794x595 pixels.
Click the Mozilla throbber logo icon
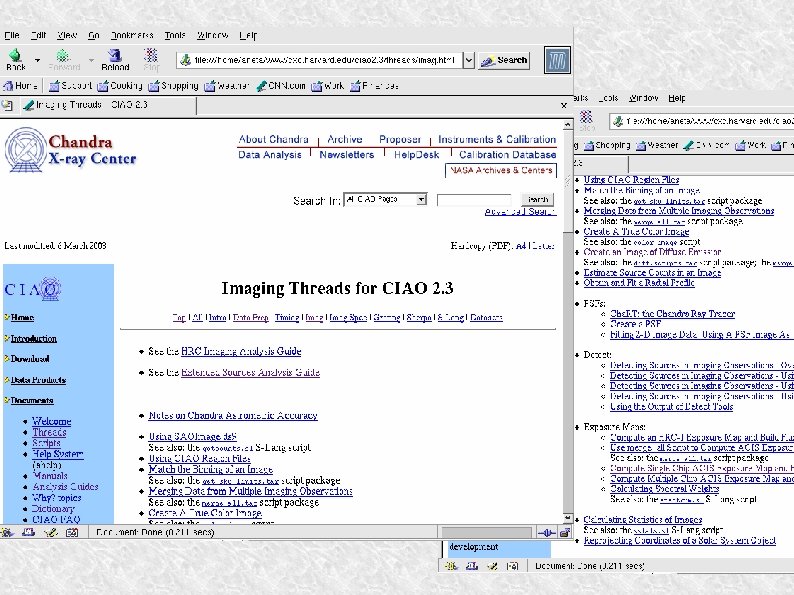pyautogui.click(x=557, y=60)
